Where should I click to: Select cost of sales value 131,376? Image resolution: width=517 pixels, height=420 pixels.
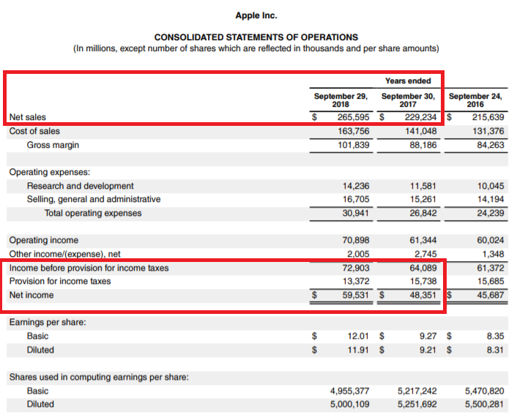click(x=488, y=131)
